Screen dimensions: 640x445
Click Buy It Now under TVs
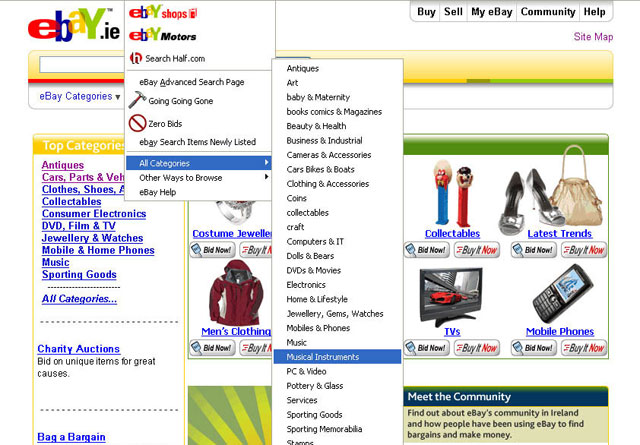pos(477,348)
